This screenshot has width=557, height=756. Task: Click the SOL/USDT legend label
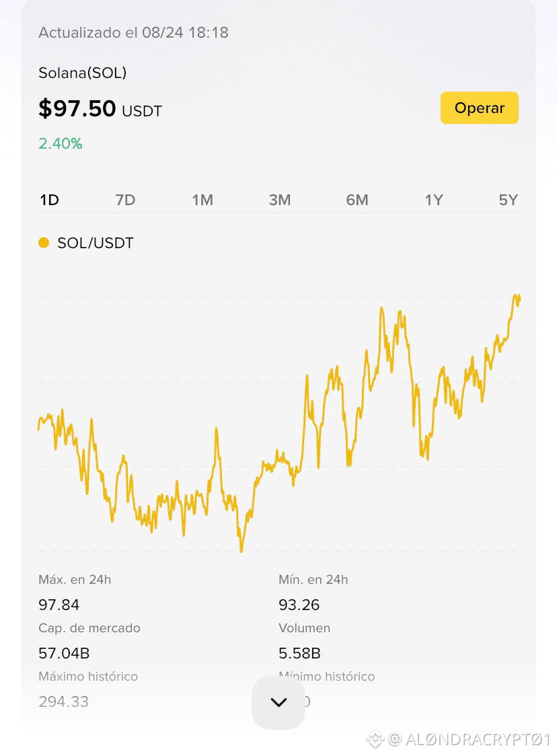[95, 243]
